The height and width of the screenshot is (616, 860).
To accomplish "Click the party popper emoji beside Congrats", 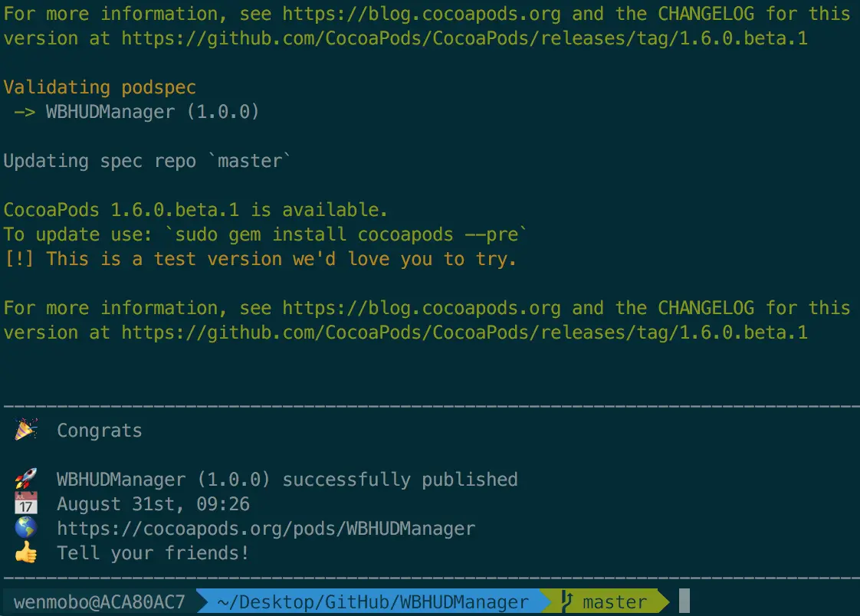I will click(x=26, y=430).
